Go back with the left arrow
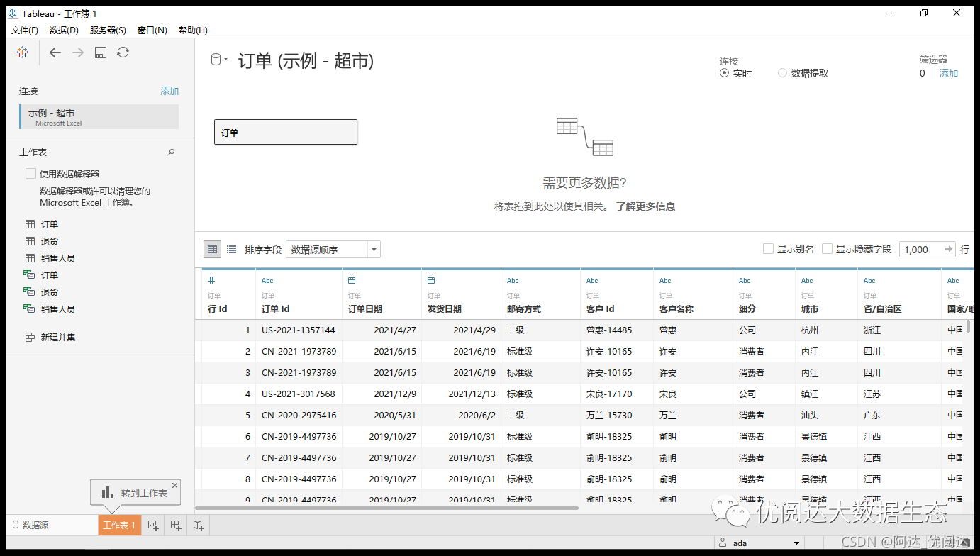 click(55, 52)
